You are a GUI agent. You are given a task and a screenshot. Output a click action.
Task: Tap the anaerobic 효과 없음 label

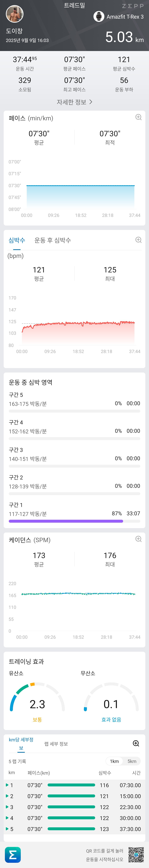click(111, 719)
